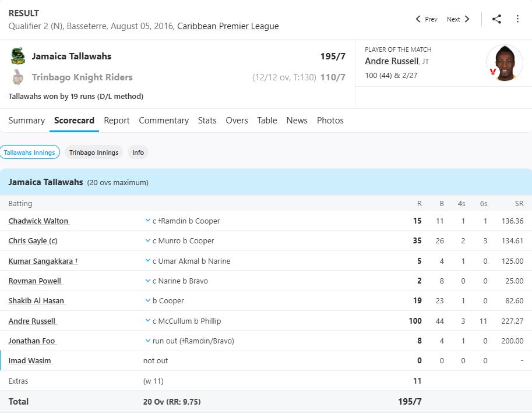Click the Batting column header

[x=20, y=203]
